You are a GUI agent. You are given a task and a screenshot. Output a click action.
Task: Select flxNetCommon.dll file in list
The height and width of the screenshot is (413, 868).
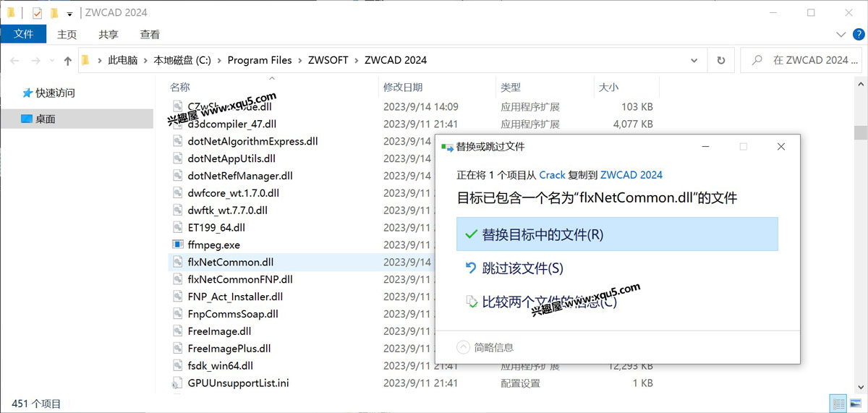click(x=230, y=262)
